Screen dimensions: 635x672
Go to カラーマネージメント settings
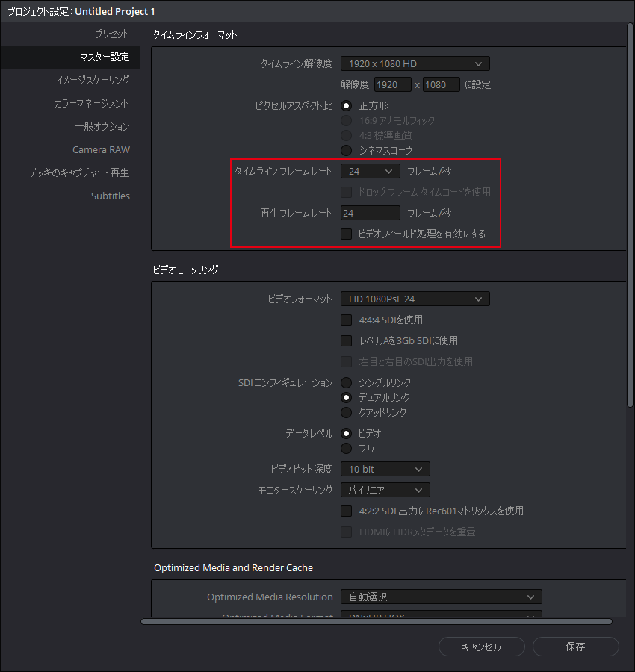[92, 103]
